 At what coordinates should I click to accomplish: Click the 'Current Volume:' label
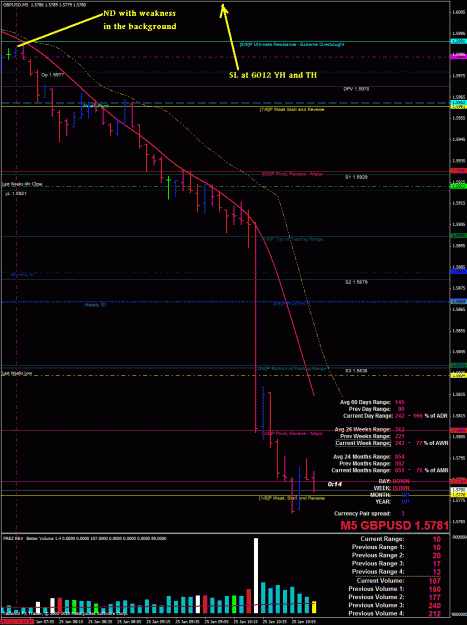(x=381, y=581)
